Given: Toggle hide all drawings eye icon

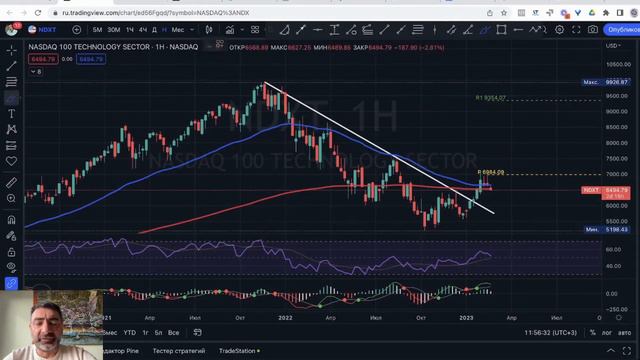Looking at the screenshot, I should 11,267.
